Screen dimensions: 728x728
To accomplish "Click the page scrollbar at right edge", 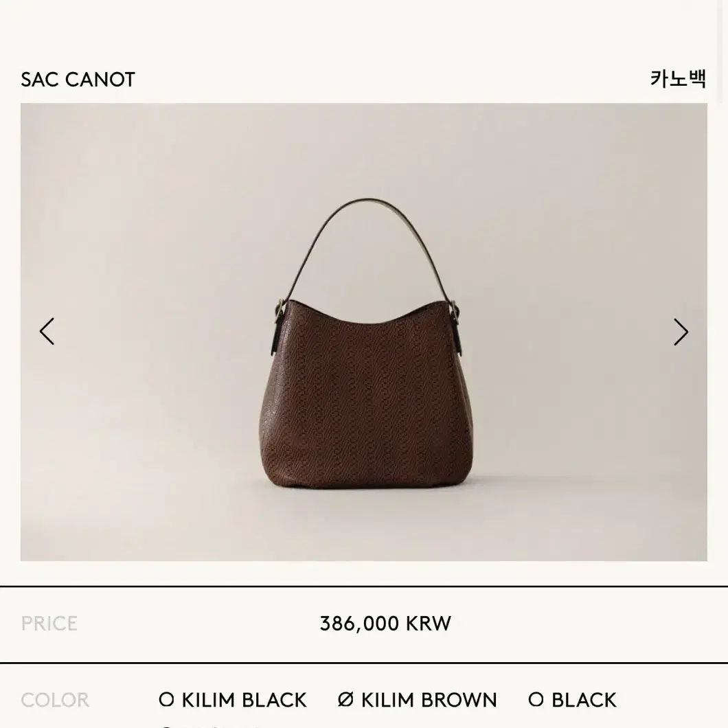I will (x=719, y=51).
